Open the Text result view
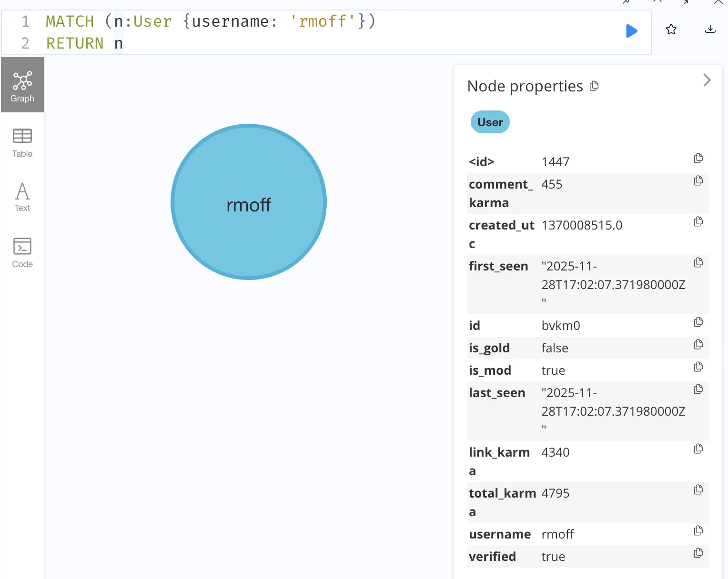 [x=22, y=197]
